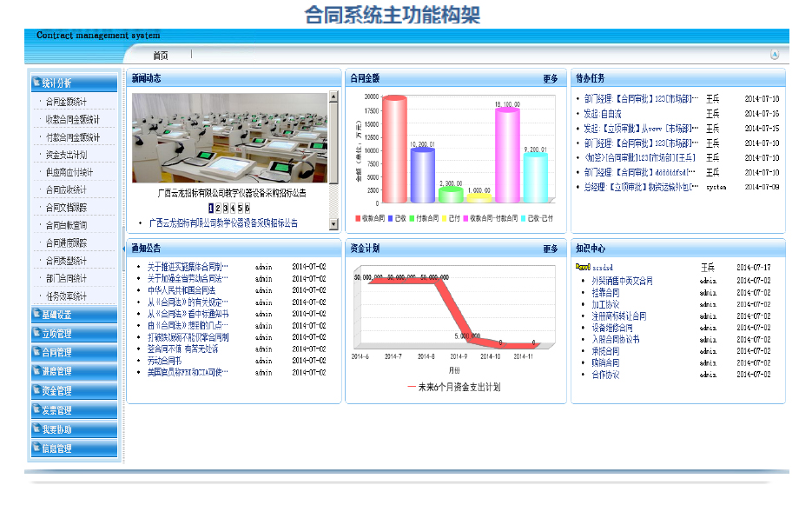Click the 未来6个月资金支出计划 legend entry
The height and width of the screenshot is (505, 812).
tap(453, 387)
